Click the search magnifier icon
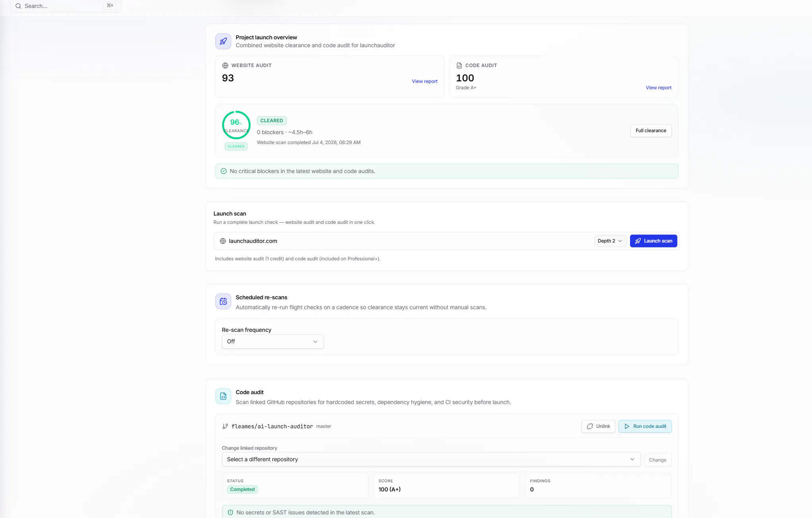Viewport: 812px width, 518px height. point(18,6)
